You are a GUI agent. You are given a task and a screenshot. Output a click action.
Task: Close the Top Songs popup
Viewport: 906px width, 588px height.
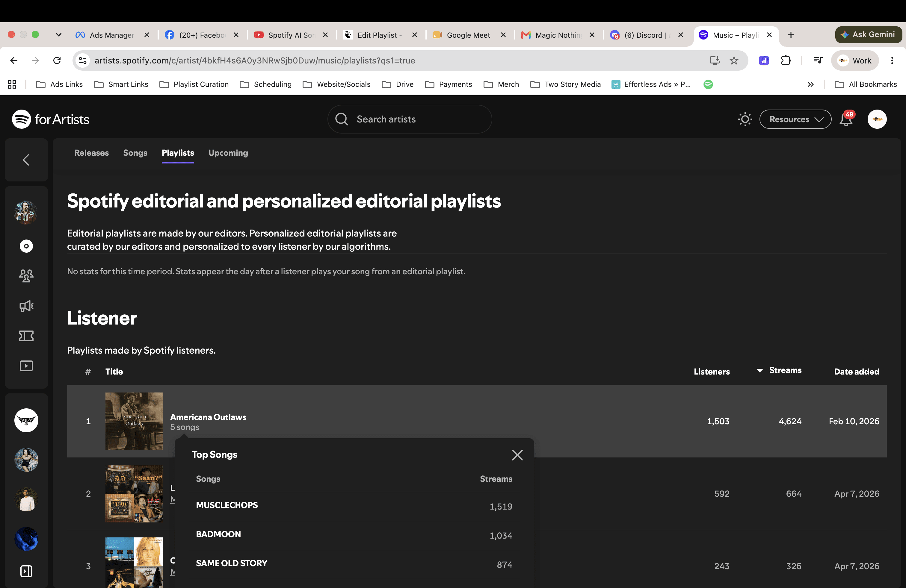pos(517,455)
